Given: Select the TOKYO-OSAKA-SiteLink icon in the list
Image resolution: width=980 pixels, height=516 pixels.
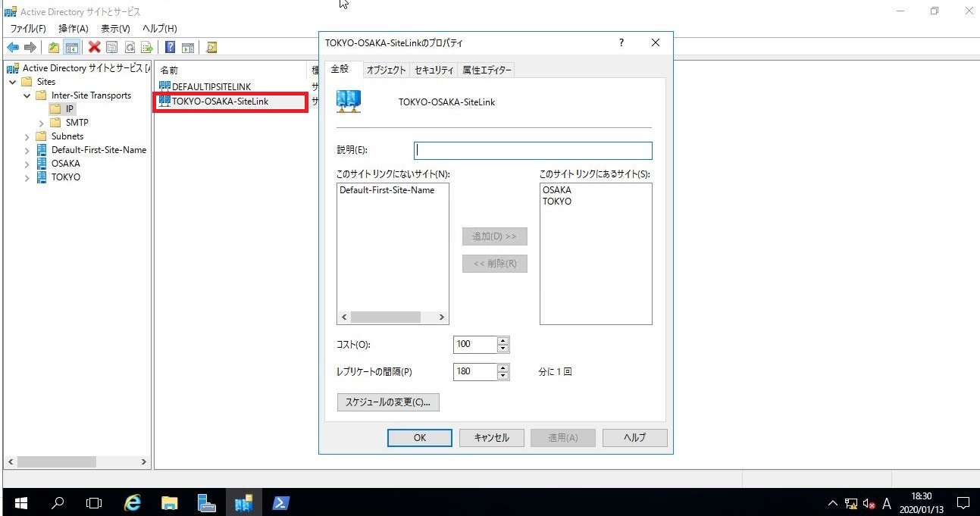Looking at the screenshot, I should tap(164, 101).
